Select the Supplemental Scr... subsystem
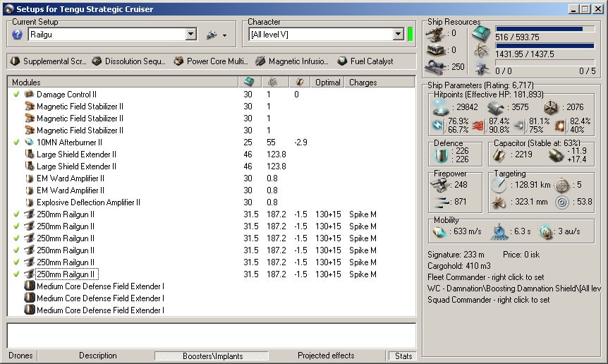Screen dimensions: 608x364 pyautogui.click(x=49, y=61)
